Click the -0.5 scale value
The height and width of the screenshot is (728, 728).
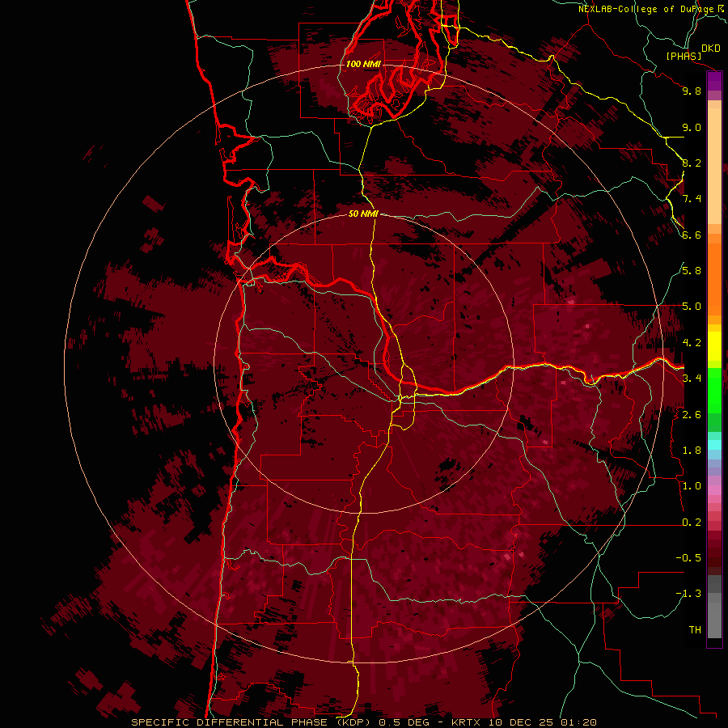click(x=688, y=558)
